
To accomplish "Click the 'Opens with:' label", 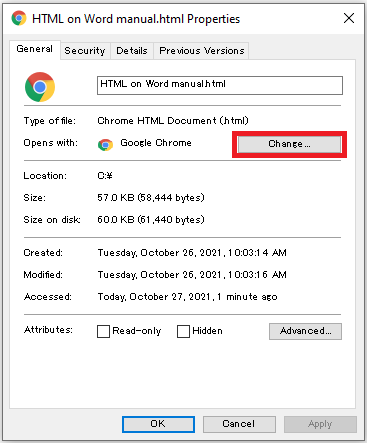I will [50, 143].
